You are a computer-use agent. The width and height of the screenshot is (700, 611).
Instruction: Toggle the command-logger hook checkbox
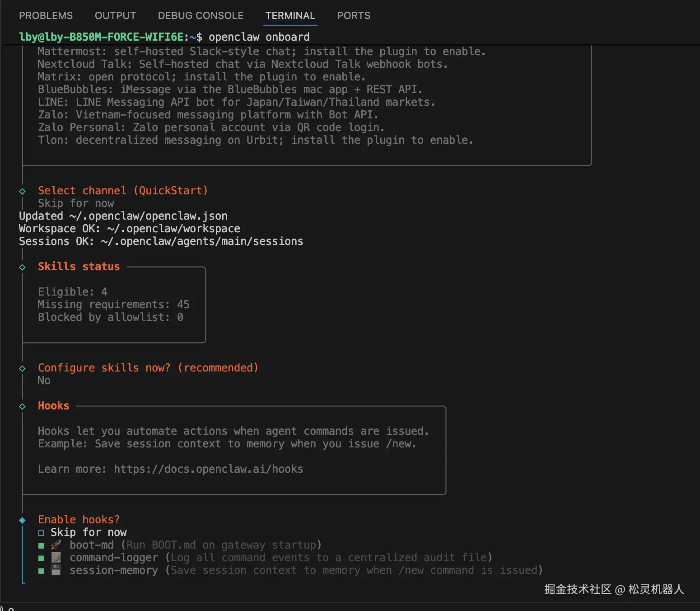tap(41, 558)
